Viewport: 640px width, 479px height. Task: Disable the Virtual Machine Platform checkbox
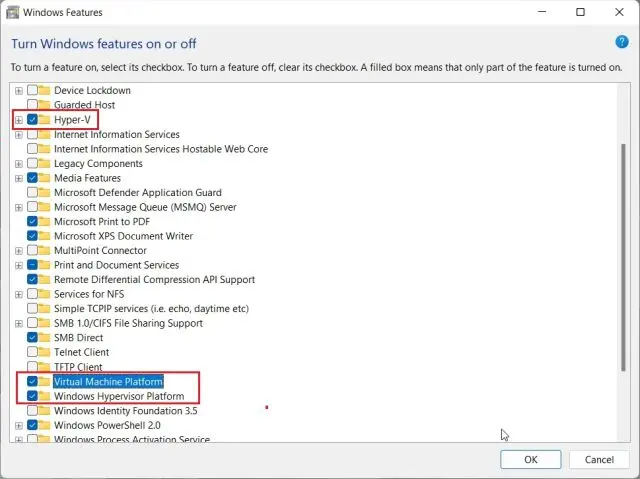click(33, 382)
